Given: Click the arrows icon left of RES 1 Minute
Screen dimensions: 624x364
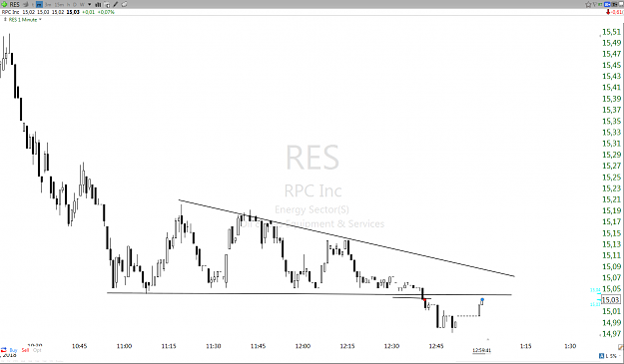Looking at the screenshot, I should pyautogui.click(x=5, y=19).
